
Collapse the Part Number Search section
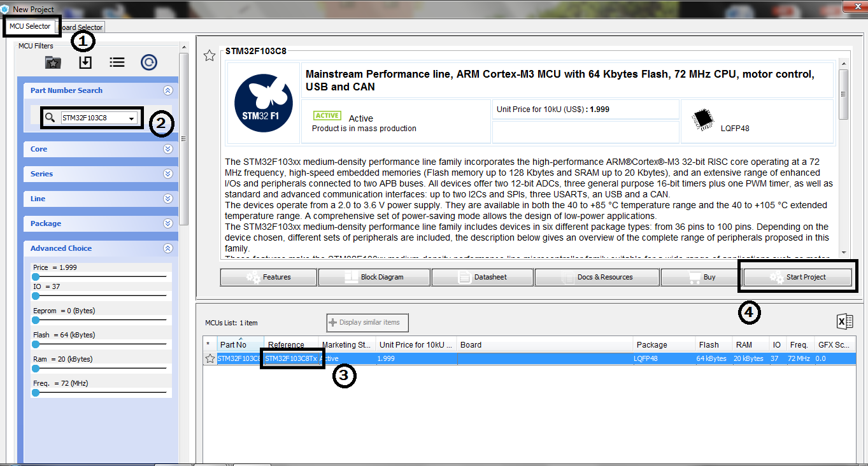point(167,90)
